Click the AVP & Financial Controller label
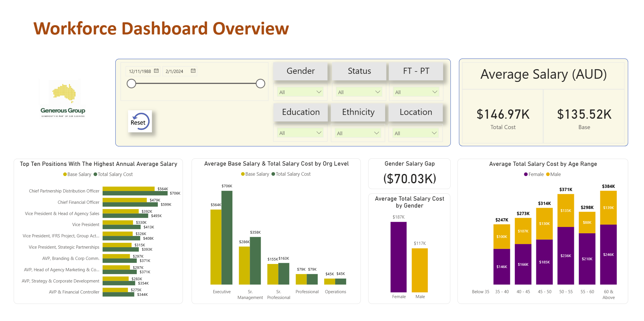644x321 pixels. [74, 292]
